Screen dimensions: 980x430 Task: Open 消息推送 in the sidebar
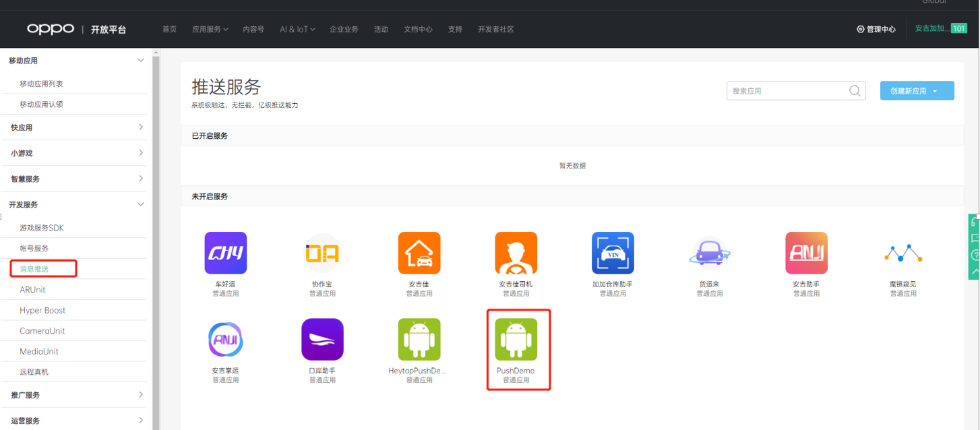coord(34,269)
